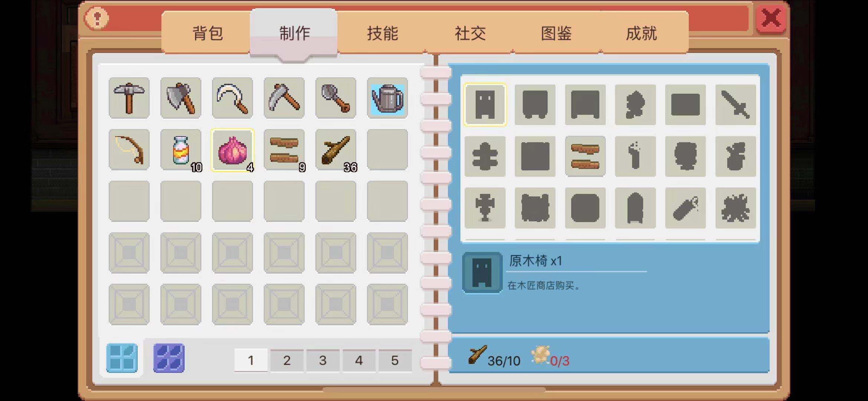Select the shovel tool icon
Image resolution: width=868 pixels, height=401 pixels.
(x=335, y=98)
